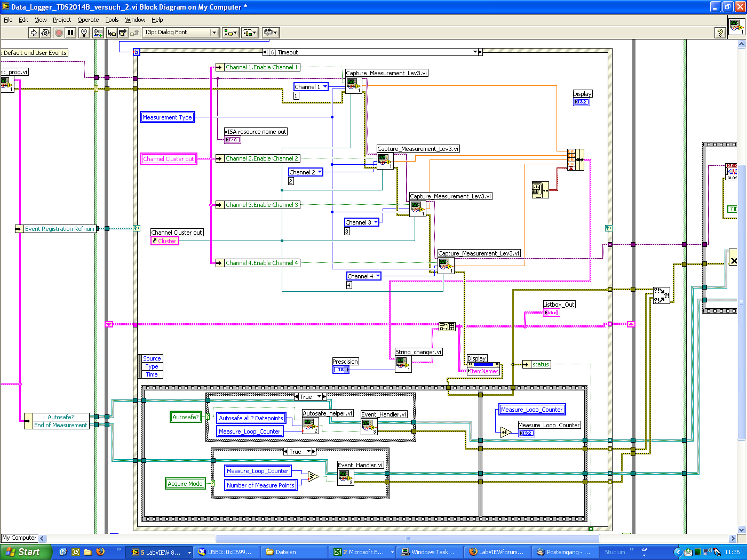Click the hourglass timeout terminal of the event structure
Image resolution: width=747 pixels, height=560 pixels.
pyautogui.click(x=137, y=52)
